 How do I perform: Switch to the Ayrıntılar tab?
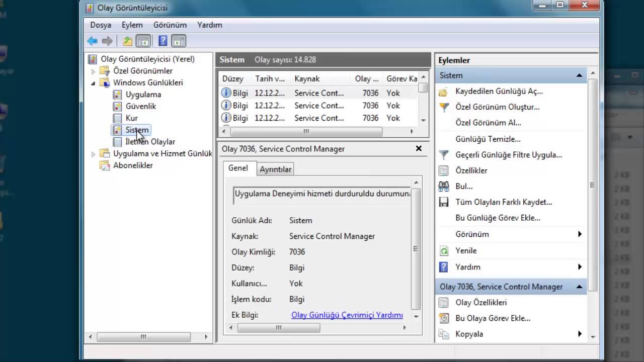(x=275, y=169)
